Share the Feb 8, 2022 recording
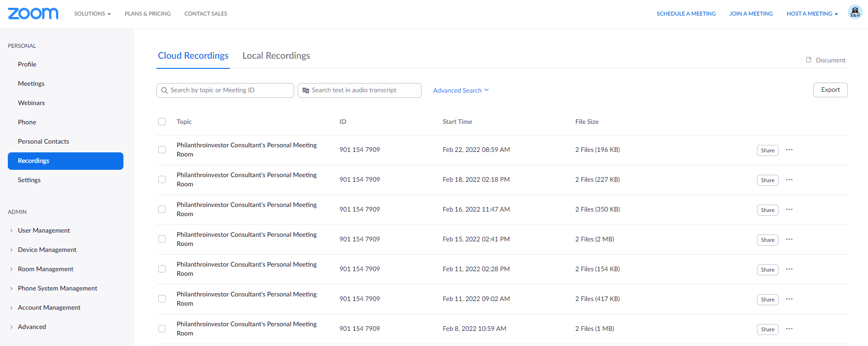 coord(768,329)
